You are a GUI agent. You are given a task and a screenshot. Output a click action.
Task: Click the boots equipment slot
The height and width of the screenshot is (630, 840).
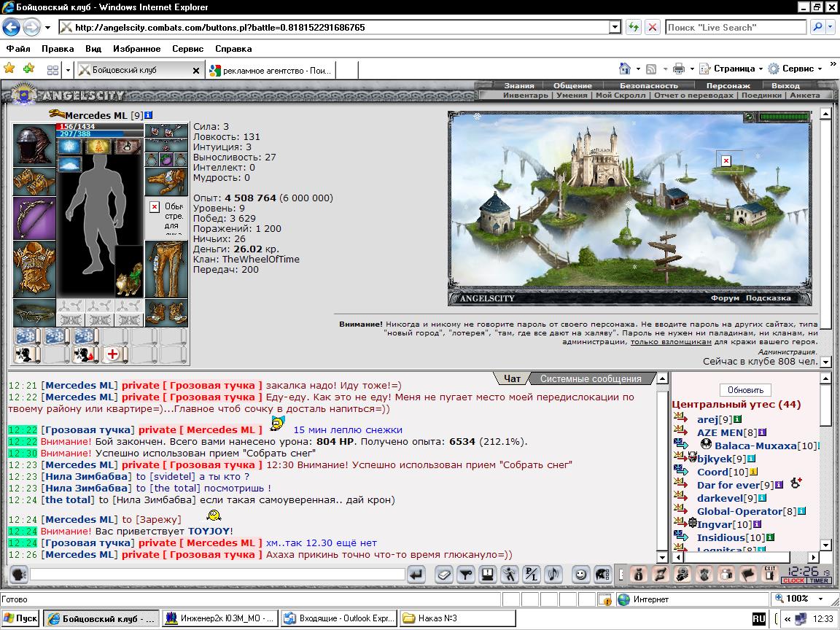pos(166,314)
